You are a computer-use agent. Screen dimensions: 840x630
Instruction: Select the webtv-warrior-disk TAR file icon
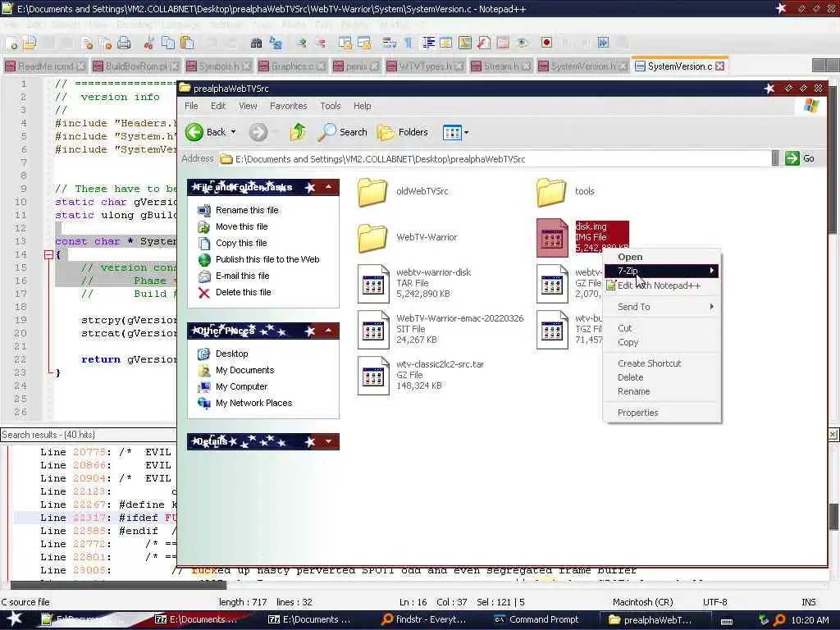click(373, 284)
